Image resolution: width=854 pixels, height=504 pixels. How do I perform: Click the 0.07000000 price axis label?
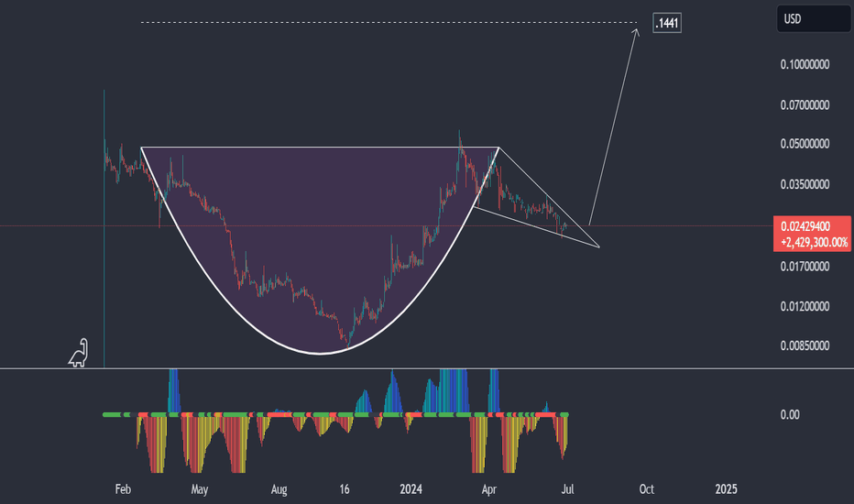805,104
